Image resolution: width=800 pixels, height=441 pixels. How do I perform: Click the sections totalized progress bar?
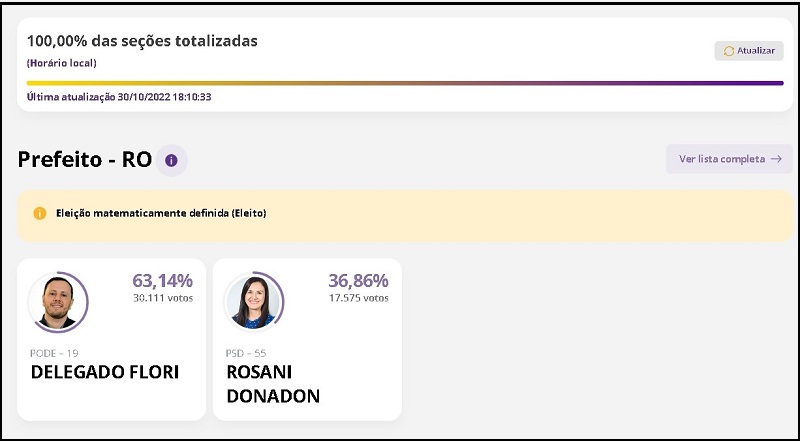point(405,83)
